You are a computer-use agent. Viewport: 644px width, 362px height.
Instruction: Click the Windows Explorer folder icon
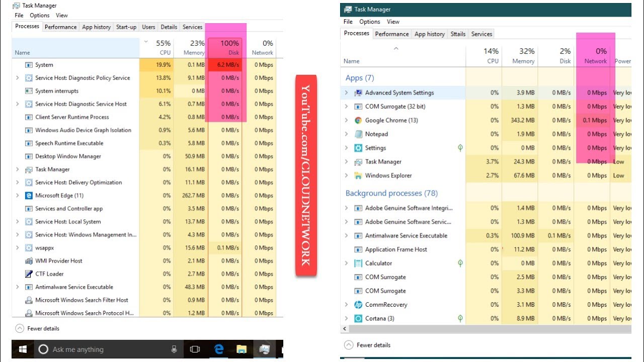tap(358, 175)
